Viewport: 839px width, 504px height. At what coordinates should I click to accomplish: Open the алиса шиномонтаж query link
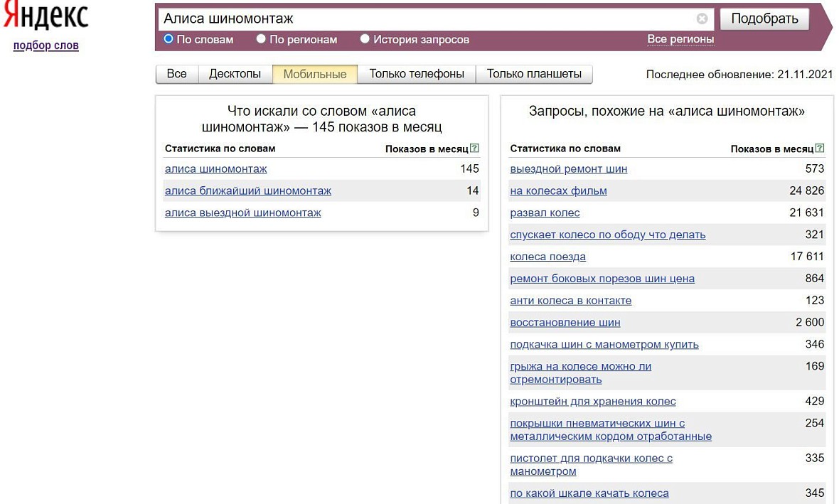[216, 168]
